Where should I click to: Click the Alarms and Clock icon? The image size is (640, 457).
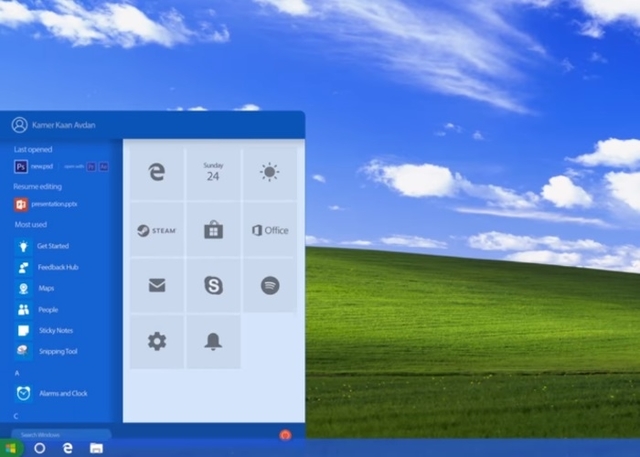point(23,393)
